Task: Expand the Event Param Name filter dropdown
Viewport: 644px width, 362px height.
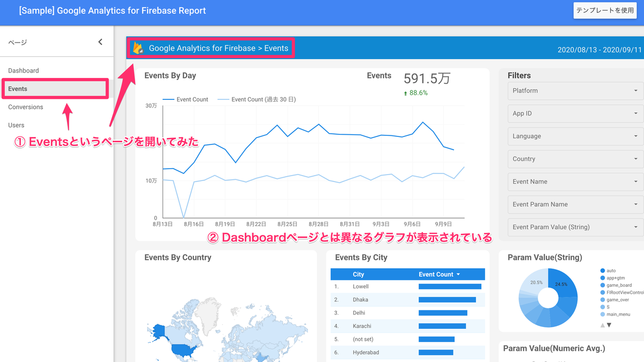Action: (x=575, y=204)
